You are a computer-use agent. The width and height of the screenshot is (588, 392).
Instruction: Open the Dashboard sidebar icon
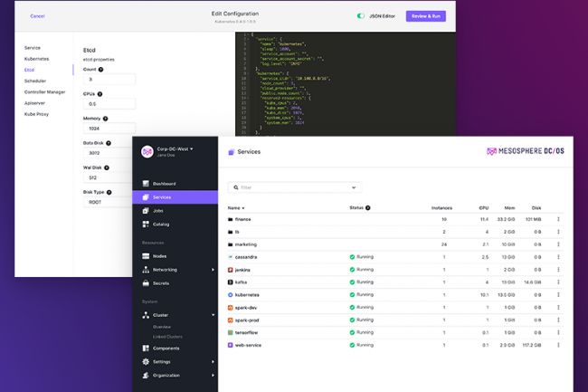click(146, 184)
